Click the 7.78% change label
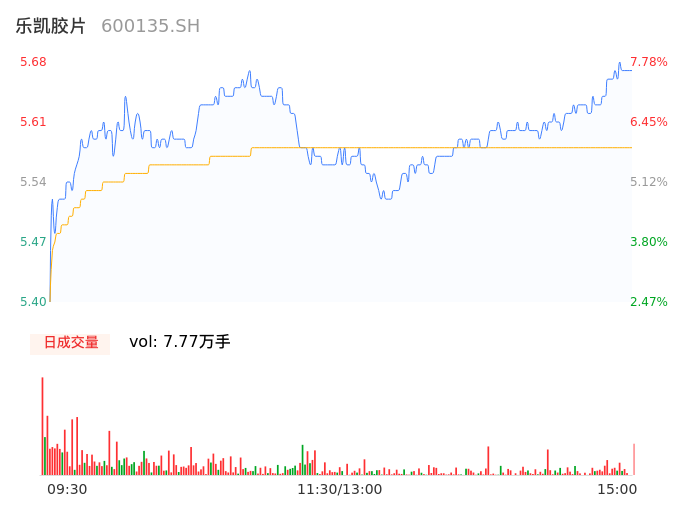This screenshot has width=686, height=524. click(x=649, y=62)
